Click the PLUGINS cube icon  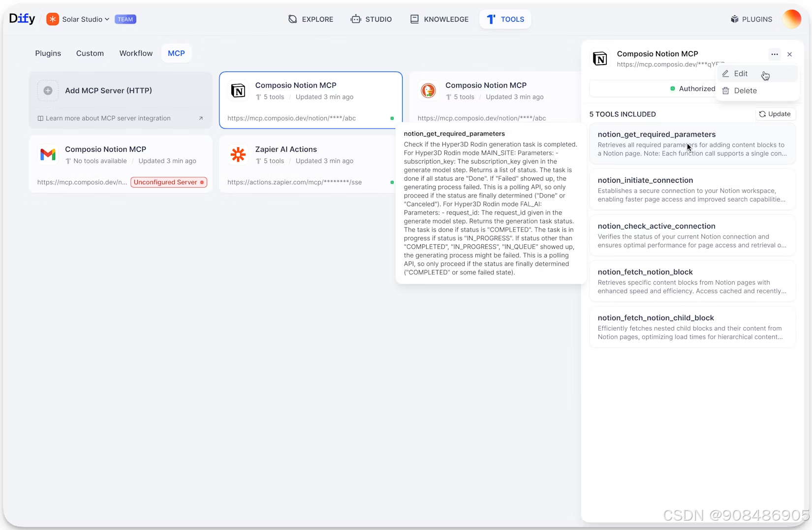click(735, 19)
